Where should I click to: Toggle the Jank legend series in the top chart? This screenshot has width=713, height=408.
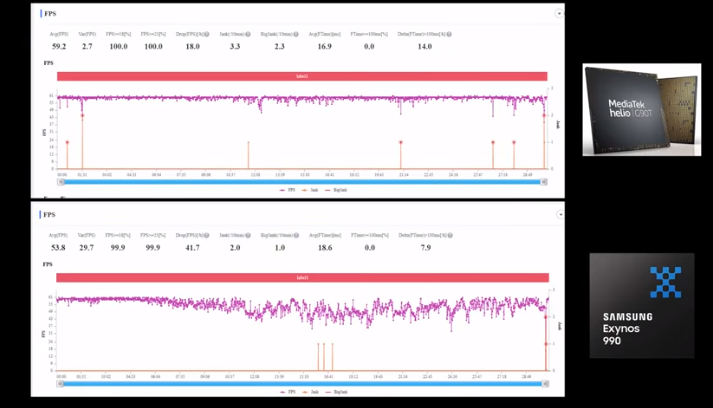tap(311, 189)
